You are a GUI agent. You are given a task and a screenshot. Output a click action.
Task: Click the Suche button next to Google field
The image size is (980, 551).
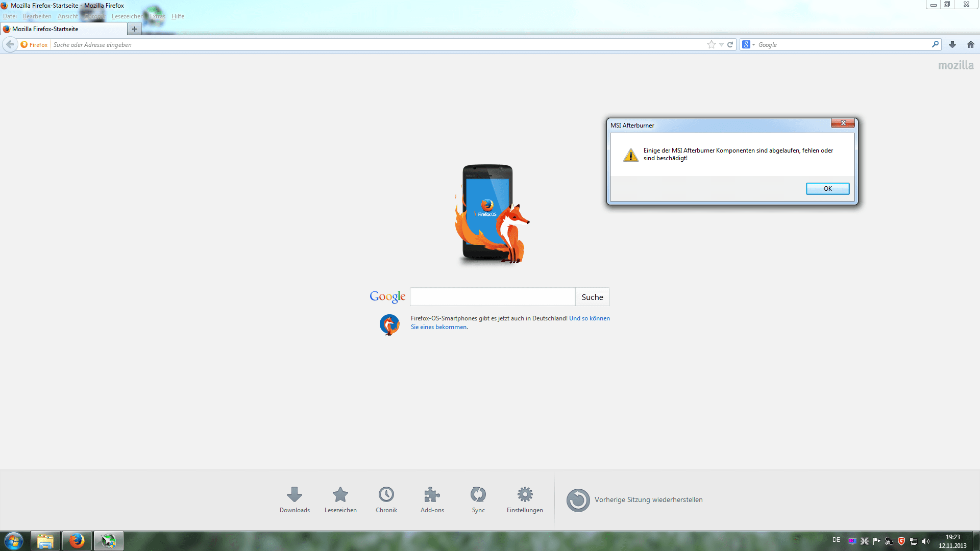(x=592, y=297)
